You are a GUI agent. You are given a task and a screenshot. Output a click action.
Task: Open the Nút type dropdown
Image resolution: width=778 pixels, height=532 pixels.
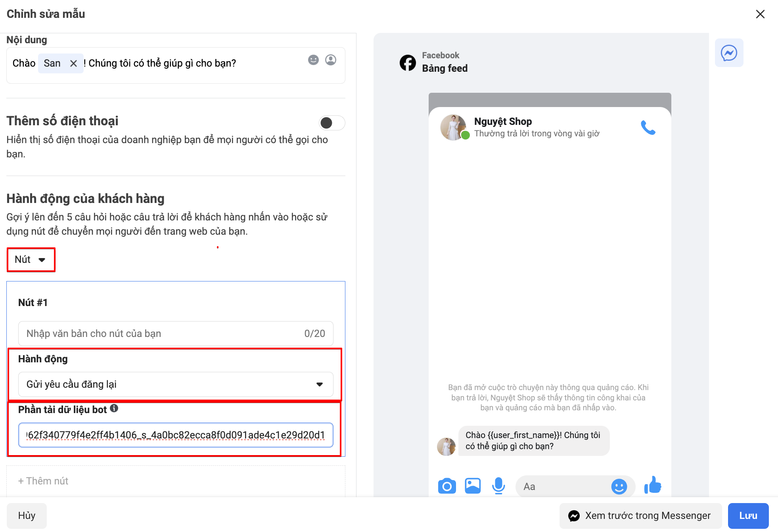pos(31,260)
